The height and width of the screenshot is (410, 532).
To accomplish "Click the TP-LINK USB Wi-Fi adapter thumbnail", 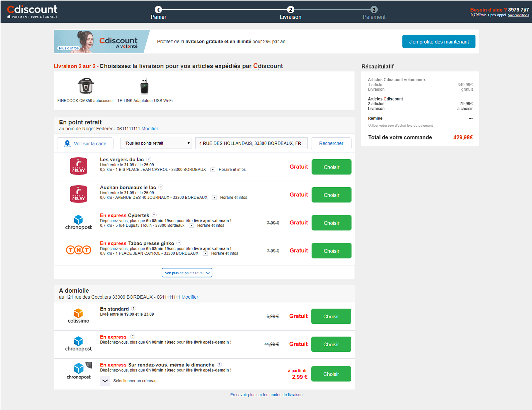I will (x=144, y=86).
